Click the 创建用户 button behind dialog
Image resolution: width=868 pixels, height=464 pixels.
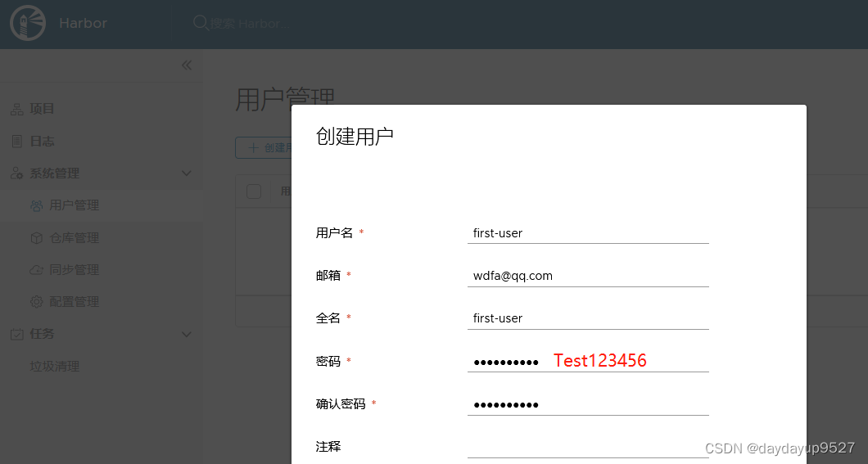264,147
